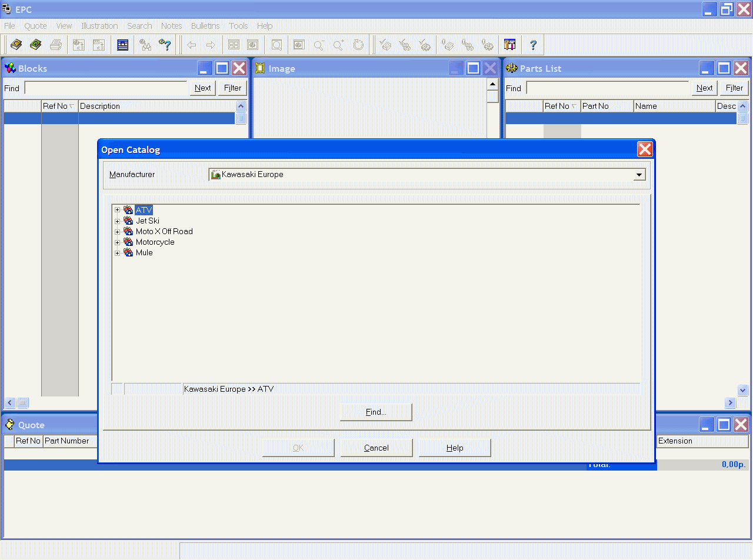Click Next button in the Parts List panel
Screen dimensions: 753x560
pyautogui.click(x=704, y=88)
